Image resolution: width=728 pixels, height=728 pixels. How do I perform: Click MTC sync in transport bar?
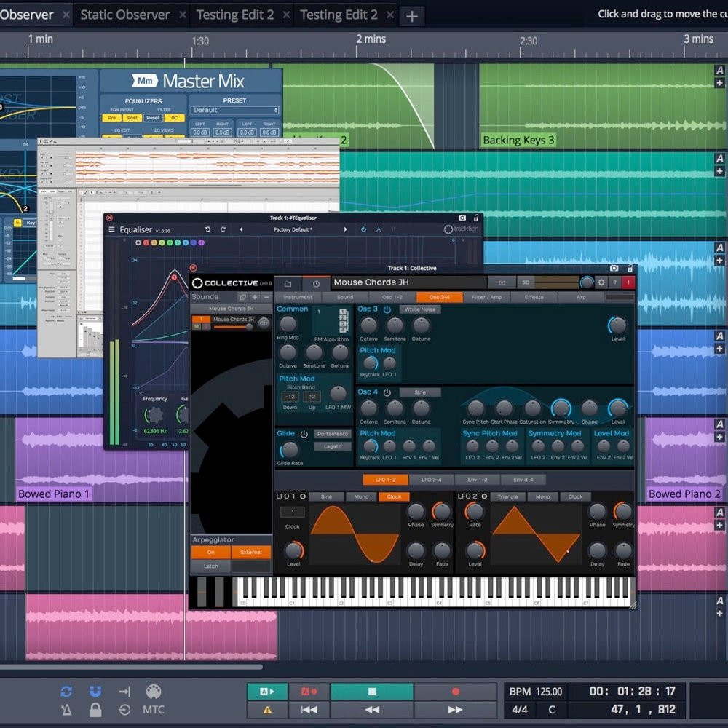pos(153,709)
